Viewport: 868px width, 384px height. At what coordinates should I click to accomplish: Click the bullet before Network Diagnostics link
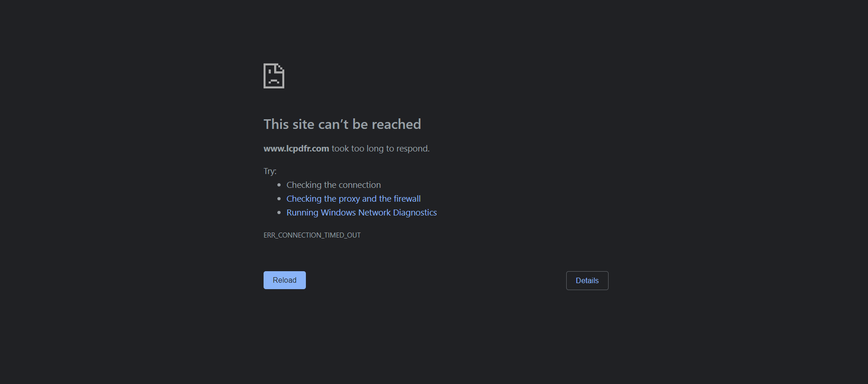tap(279, 212)
